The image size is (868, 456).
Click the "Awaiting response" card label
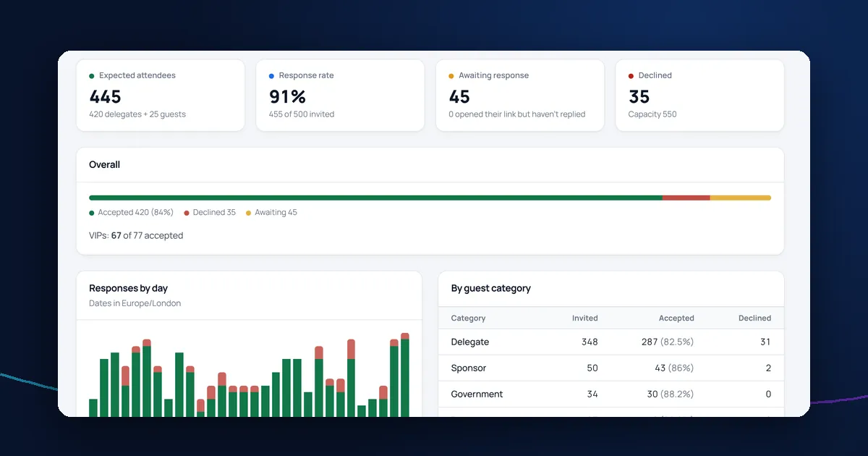click(x=494, y=75)
